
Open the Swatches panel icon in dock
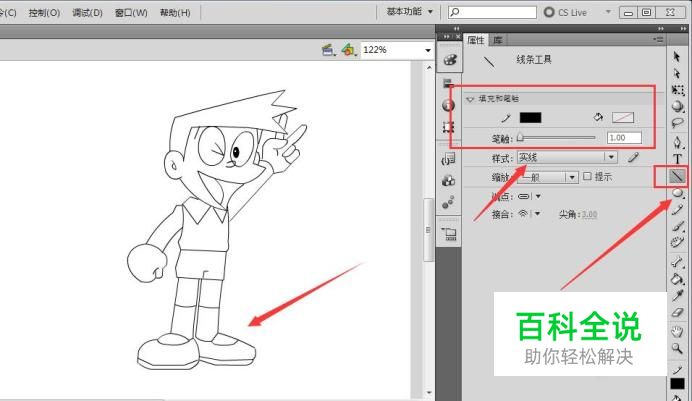point(449,82)
